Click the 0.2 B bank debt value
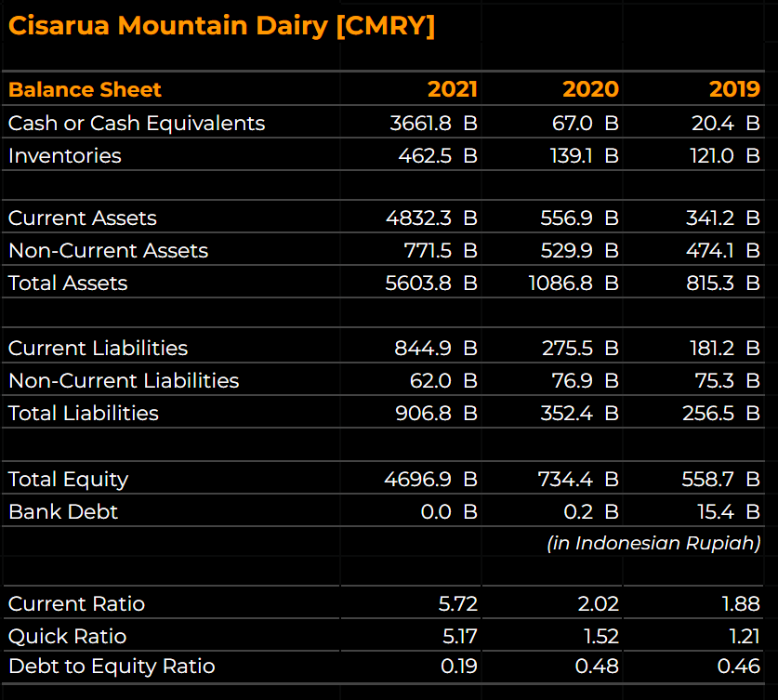The width and height of the screenshot is (778, 700). pyautogui.click(x=591, y=512)
